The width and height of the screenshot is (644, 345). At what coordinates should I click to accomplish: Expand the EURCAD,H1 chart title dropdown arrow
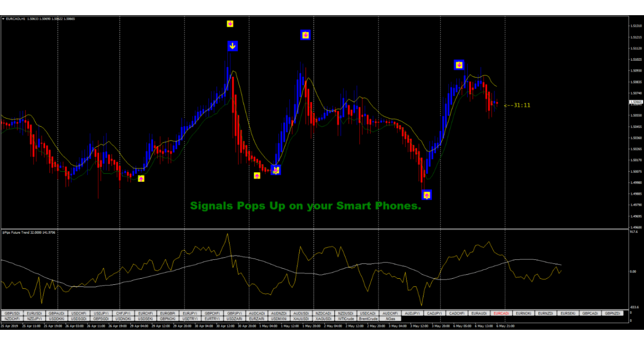[x=3, y=19]
